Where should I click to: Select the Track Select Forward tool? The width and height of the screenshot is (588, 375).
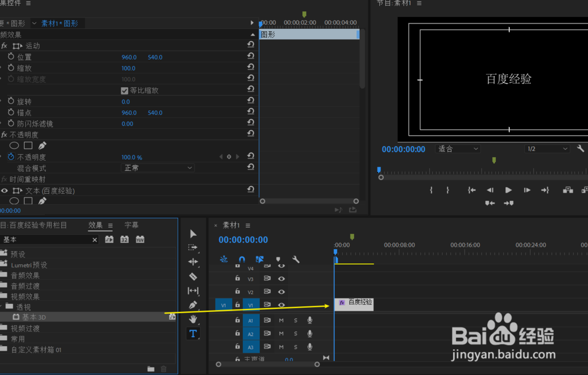193,248
